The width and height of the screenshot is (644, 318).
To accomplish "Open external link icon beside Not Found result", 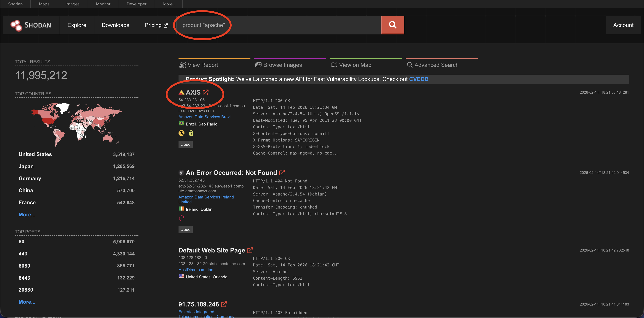I will click(282, 173).
